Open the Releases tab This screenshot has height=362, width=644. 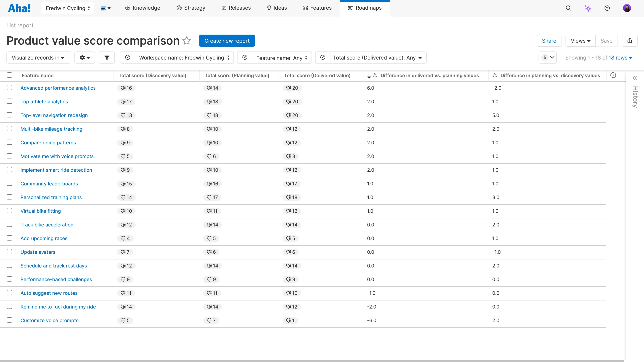[x=236, y=8]
